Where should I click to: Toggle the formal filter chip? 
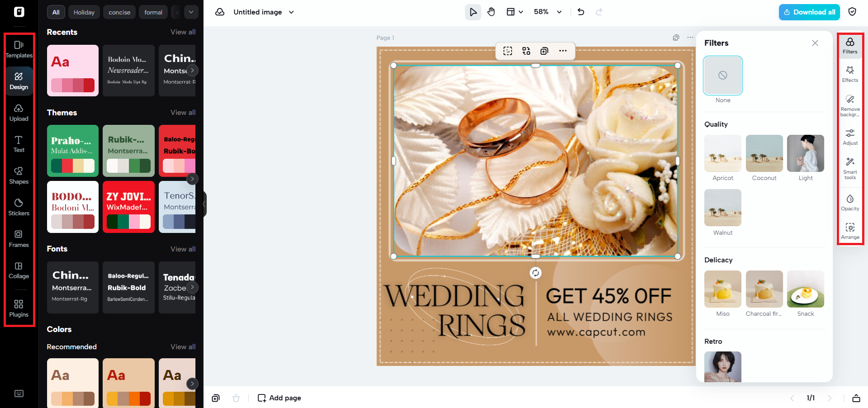coord(153,12)
